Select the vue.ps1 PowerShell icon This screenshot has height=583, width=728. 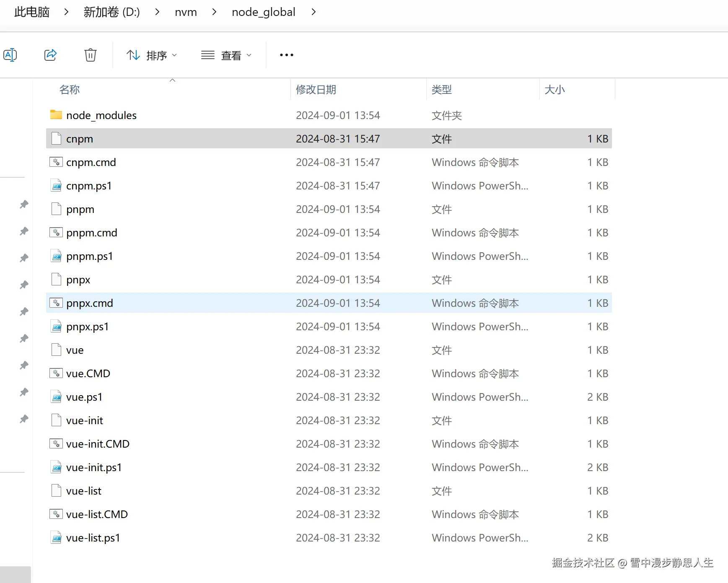56,396
